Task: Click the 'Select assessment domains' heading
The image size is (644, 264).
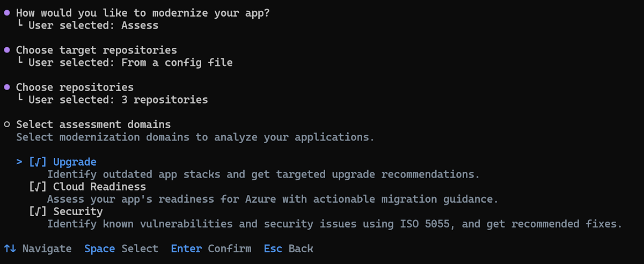Action: (93, 124)
